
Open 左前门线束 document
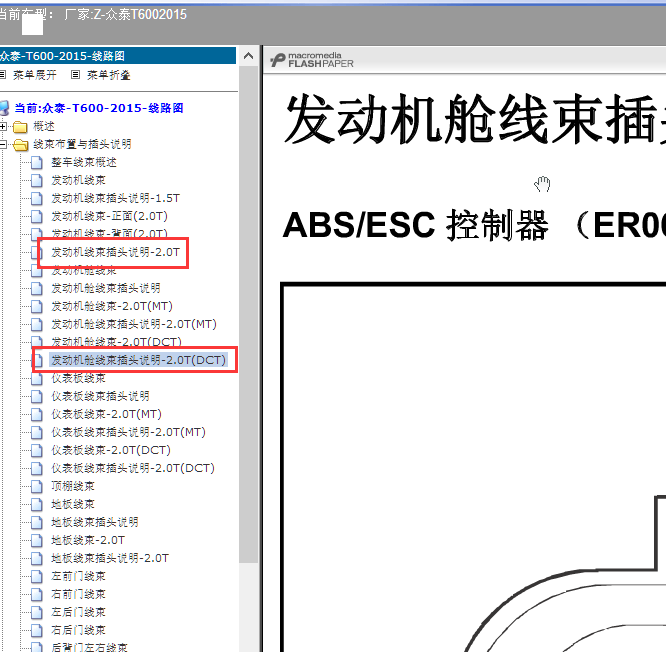pos(78,576)
